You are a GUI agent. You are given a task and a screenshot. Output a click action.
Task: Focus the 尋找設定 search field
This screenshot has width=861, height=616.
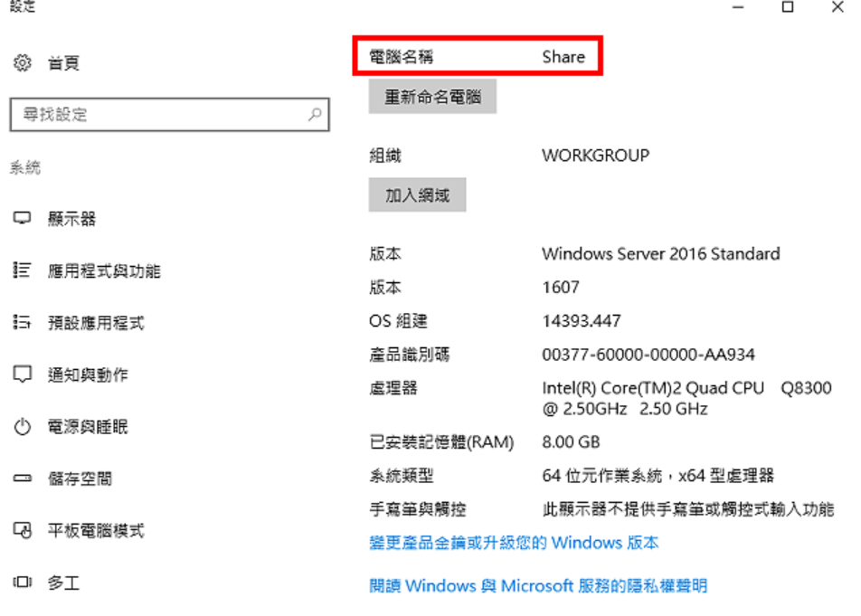[x=170, y=115]
